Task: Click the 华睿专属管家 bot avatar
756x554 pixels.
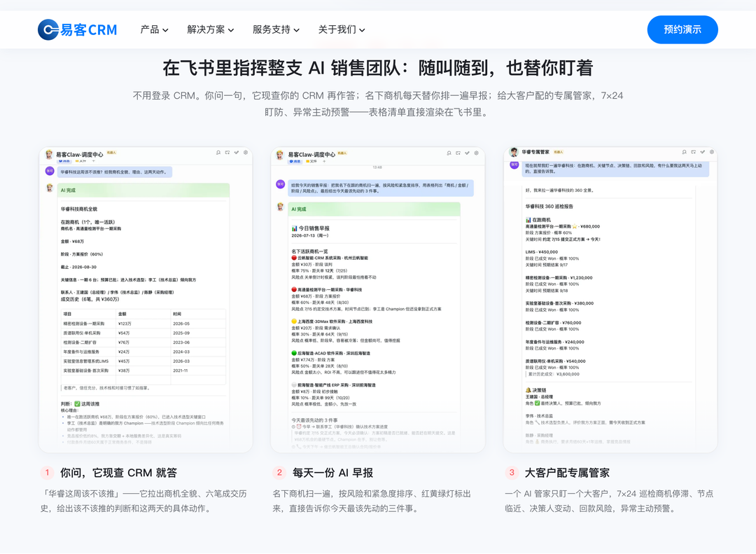Action: (514, 152)
